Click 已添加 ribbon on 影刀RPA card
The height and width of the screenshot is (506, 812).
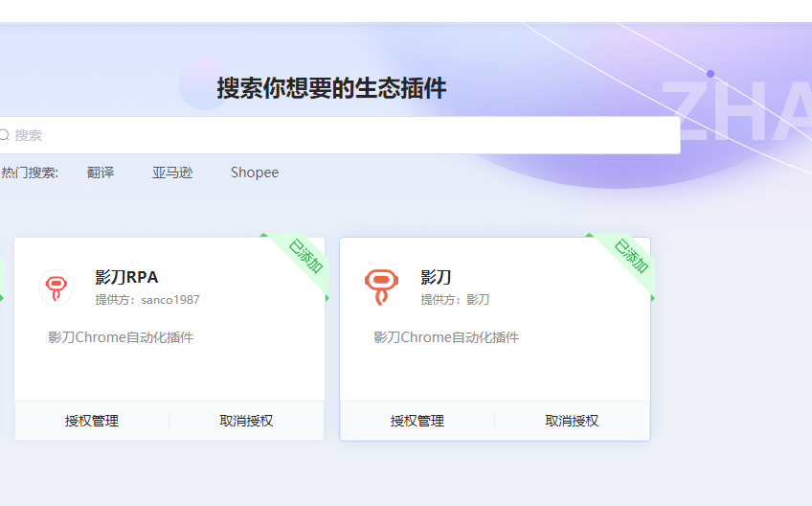click(304, 257)
